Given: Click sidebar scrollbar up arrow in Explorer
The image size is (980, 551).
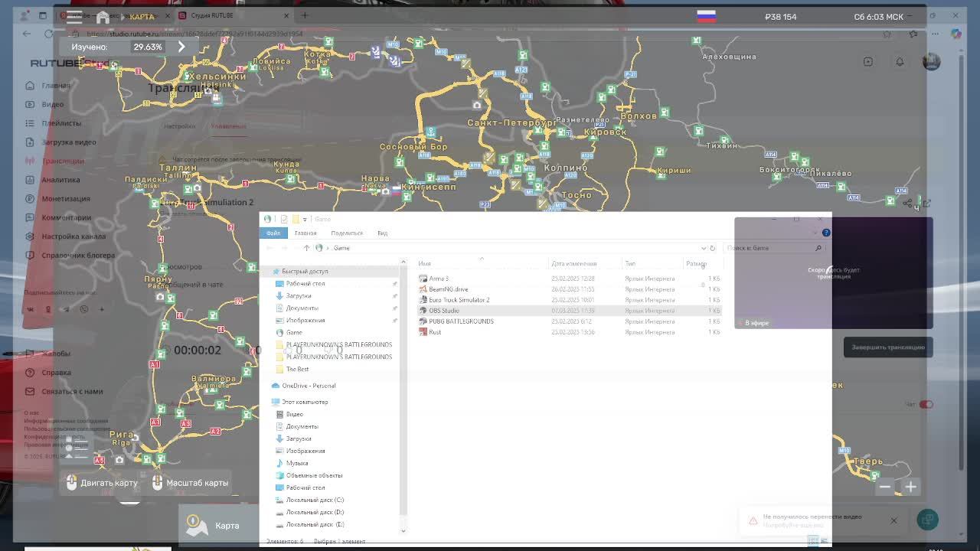Looking at the screenshot, I should tap(403, 262).
